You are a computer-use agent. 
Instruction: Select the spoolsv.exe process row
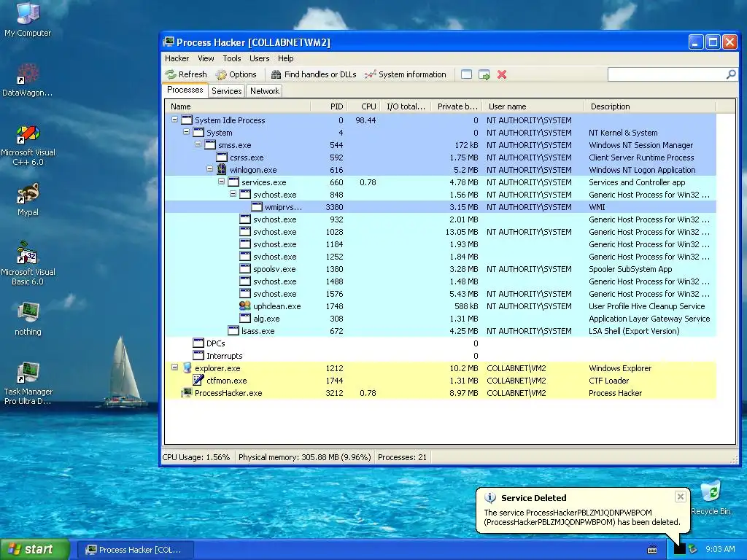[440, 269]
